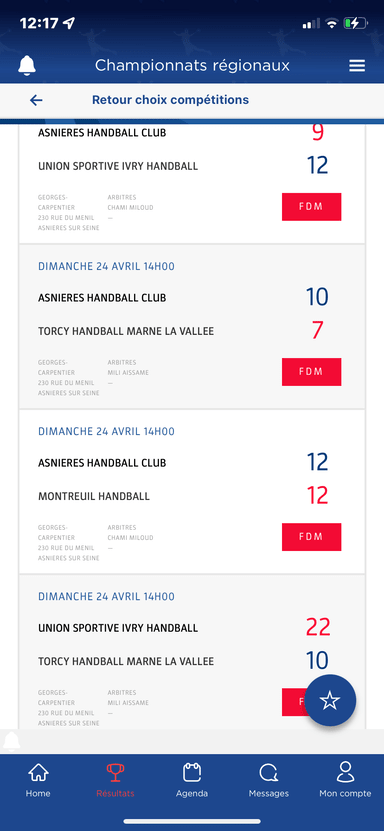384x831 pixels.
Task: Open the Messages chat tab
Action: click(x=269, y=780)
